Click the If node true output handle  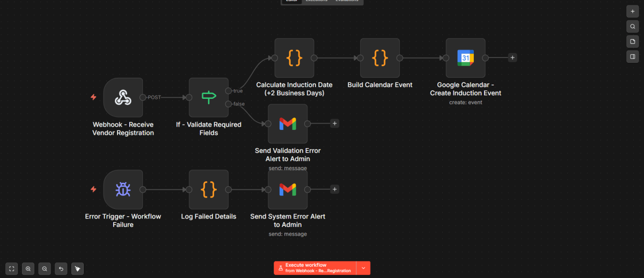click(229, 91)
